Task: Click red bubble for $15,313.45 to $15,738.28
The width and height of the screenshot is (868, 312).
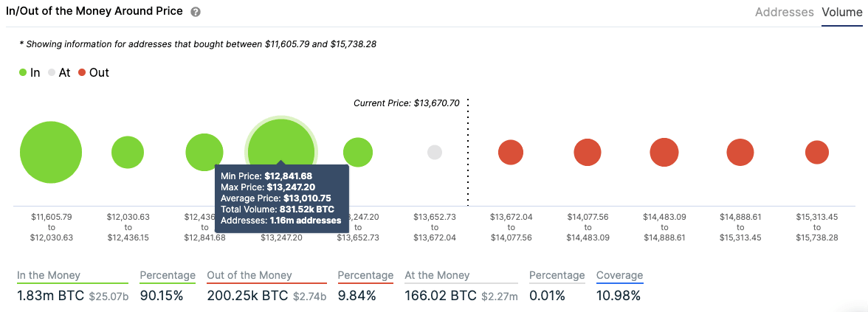Action: (817, 153)
